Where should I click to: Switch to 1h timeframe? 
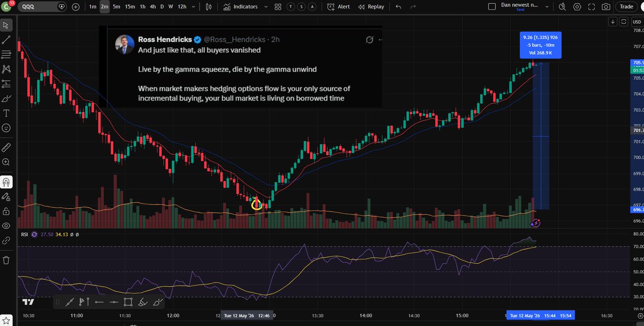pos(142,6)
